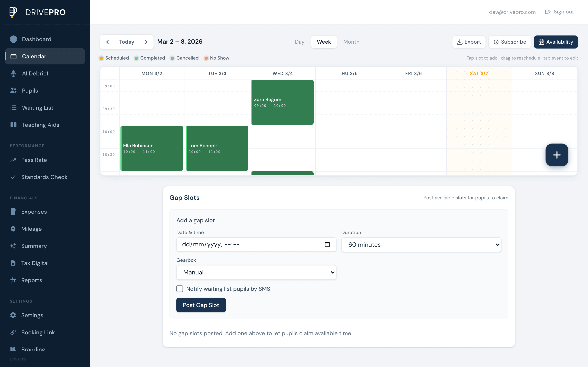Change lesson duration to a different length
Image resolution: width=588 pixels, height=367 pixels.
[x=421, y=244]
